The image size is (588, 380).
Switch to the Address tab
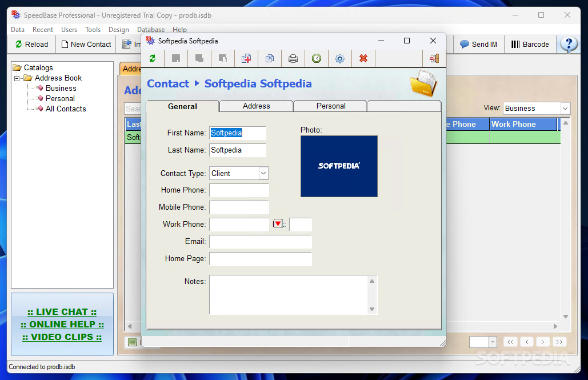click(256, 106)
